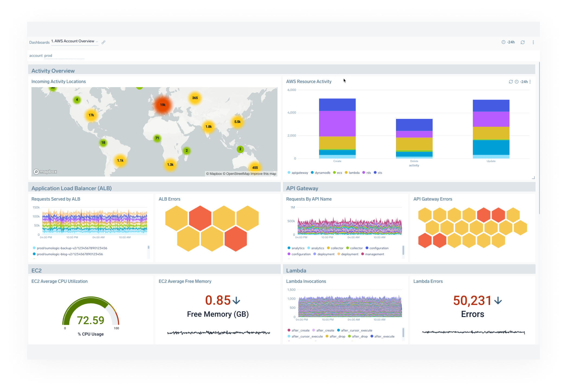567x392 pixels.
Task: Click the ALB Errors panel title
Action: click(169, 199)
